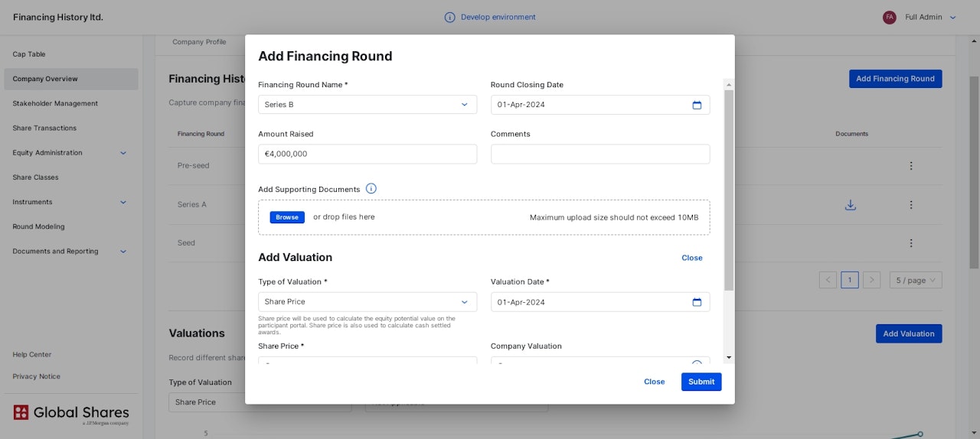This screenshot has height=439, width=980.
Task: Expand the Instruments sidebar menu
Action: [x=123, y=202]
